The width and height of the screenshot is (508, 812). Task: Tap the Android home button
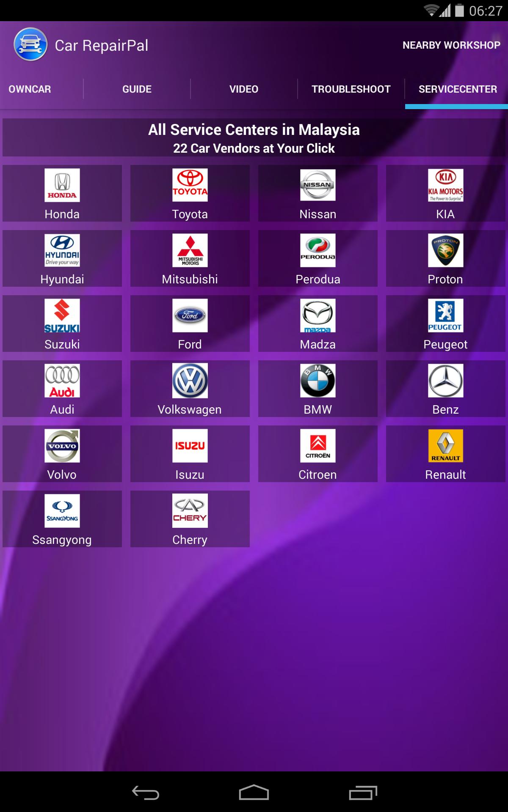tap(254, 793)
